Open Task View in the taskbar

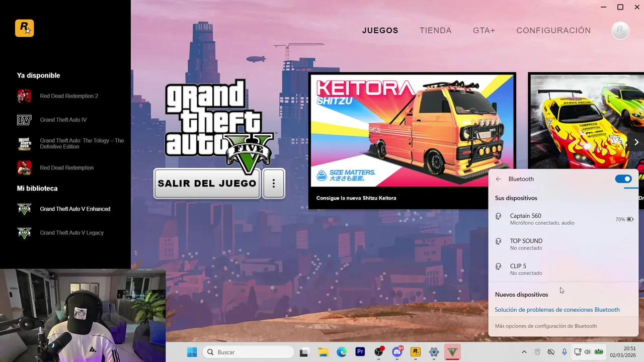(304, 352)
